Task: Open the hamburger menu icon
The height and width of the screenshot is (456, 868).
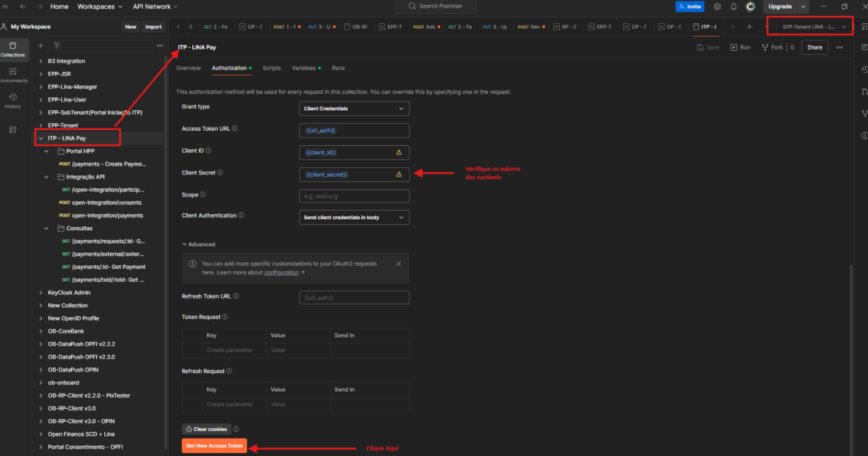Action: [5, 6]
